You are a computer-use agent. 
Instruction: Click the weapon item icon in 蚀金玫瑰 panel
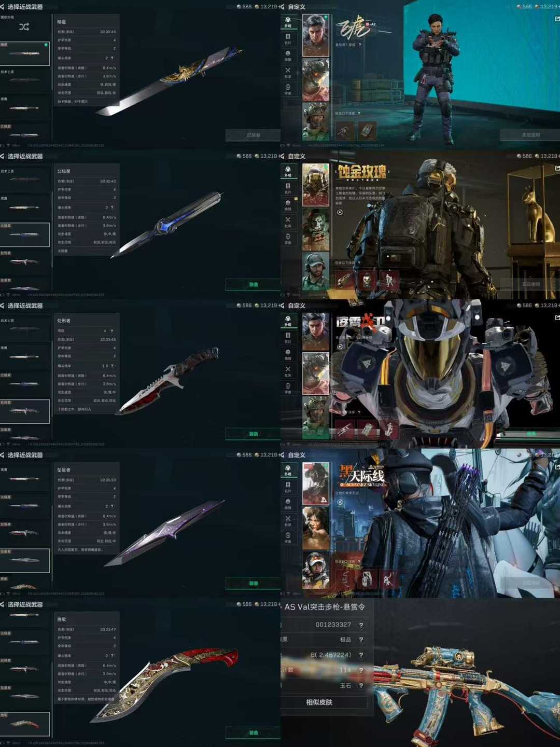pyautogui.click(x=345, y=280)
